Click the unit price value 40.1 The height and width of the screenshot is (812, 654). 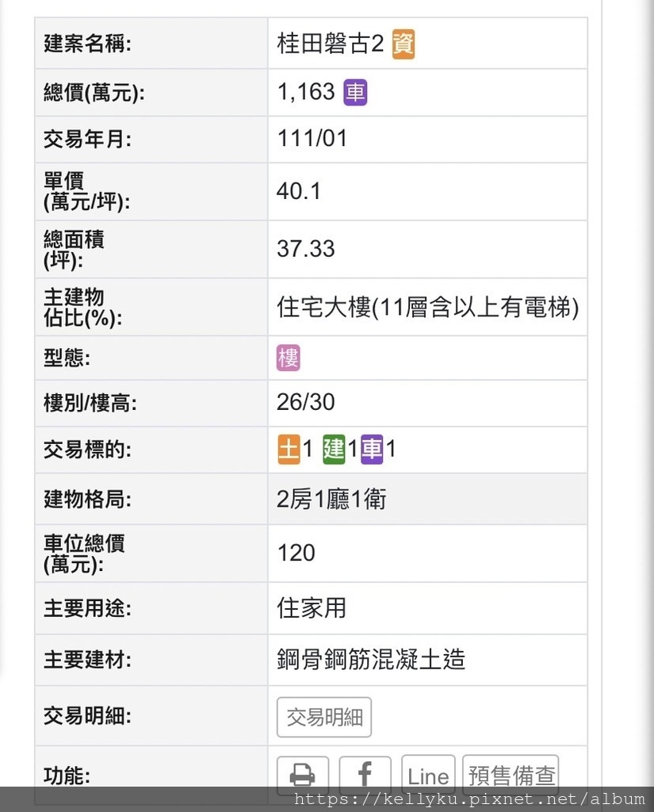tap(299, 191)
